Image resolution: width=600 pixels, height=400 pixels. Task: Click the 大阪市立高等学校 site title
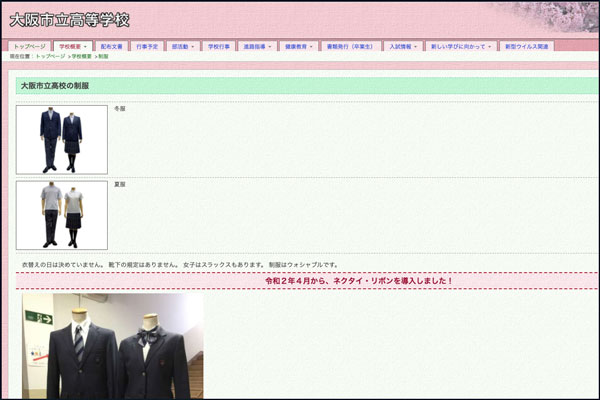(68, 19)
